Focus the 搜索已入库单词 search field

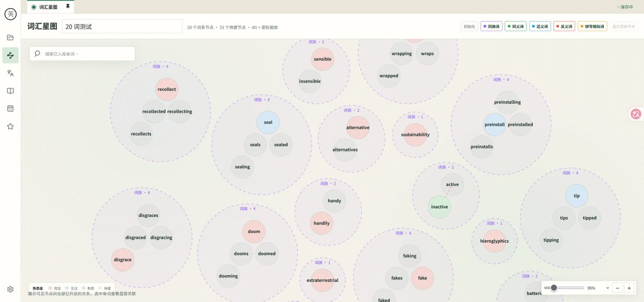[x=82, y=54]
